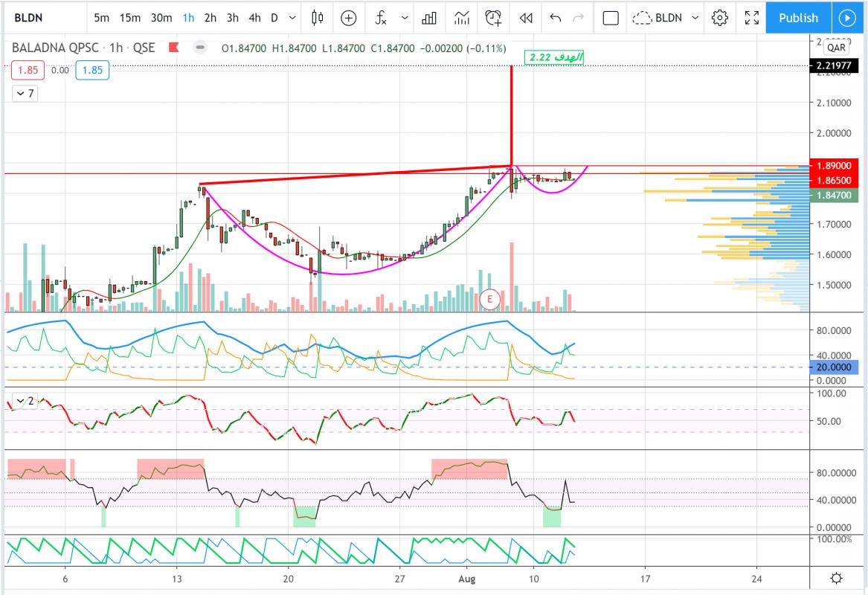
Task: Select the 2h timeframe
Action: click(210, 18)
